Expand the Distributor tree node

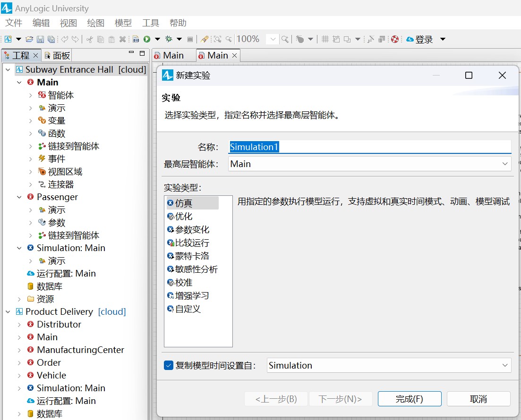(x=19, y=325)
